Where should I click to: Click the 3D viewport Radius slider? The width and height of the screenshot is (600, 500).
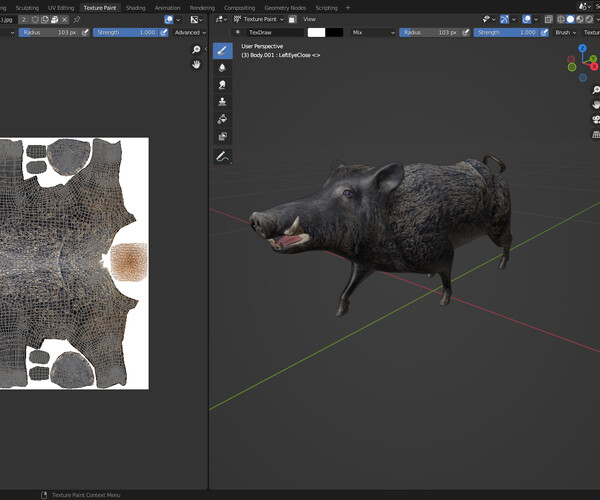coord(430,33)
